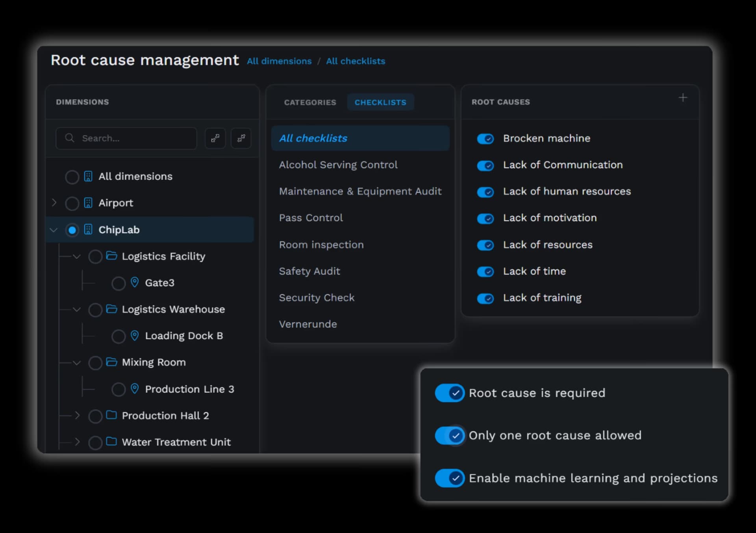The image size is (756, 533).
Task: Collapse the Mixing Room node
Action: pyautogui.click(x=77, y=362)
